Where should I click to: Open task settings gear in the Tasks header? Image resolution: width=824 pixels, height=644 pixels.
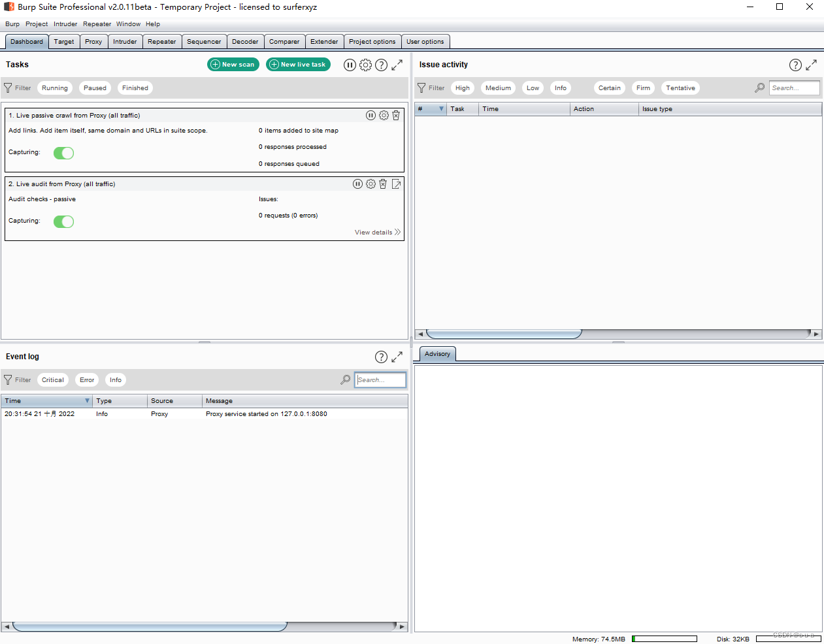click(365, 65)
